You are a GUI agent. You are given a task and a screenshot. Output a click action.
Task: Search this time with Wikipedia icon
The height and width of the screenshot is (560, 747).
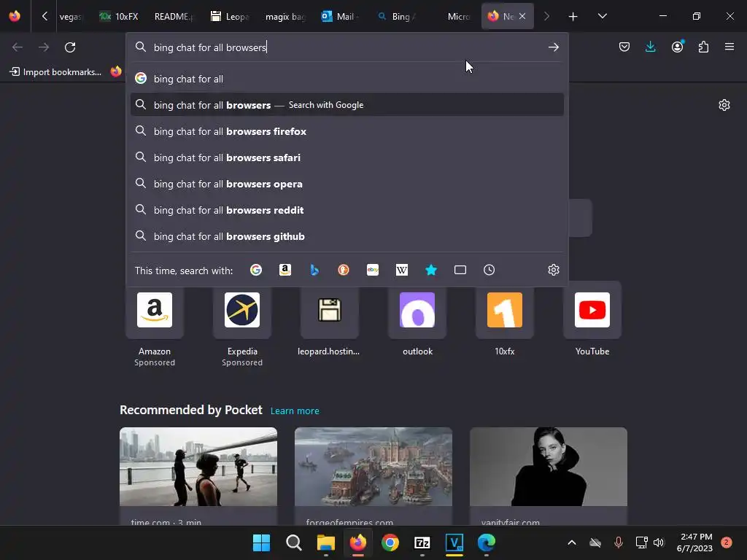(x=402, y=270)
